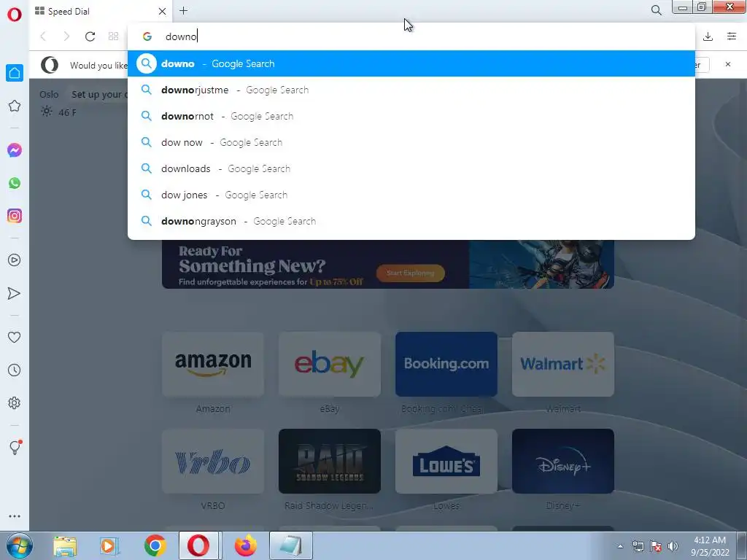Show hidden system tray icons
Image resolution: width=747 pixels, height=560 pixels.
click(620, 547)
